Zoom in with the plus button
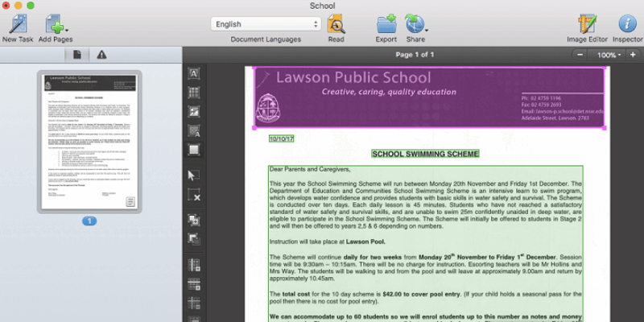 click(x=633, y=55)
